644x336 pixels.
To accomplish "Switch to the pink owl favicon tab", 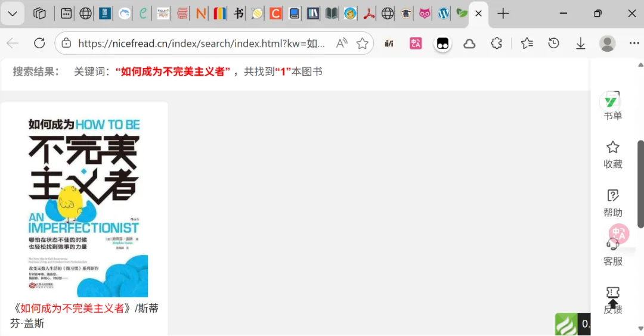I will coord(425,14).
